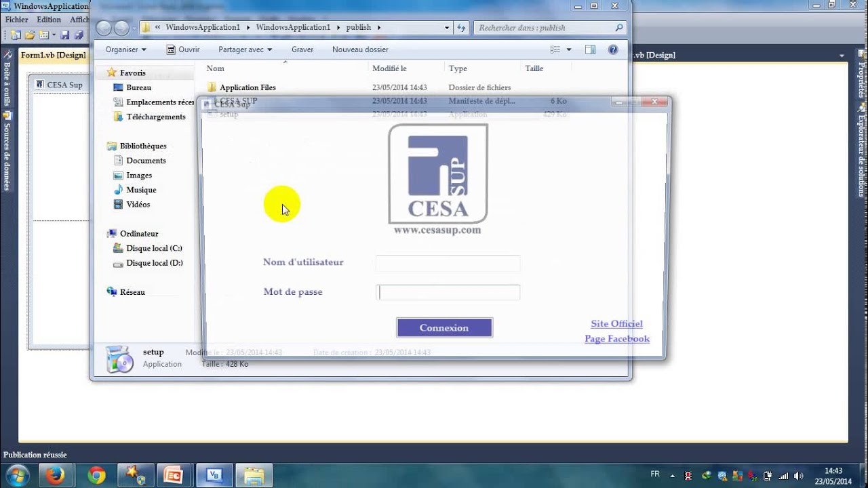Click Ouvrir in the Explorer toolbar
The image size is (868, 488).
click(183, 49)
